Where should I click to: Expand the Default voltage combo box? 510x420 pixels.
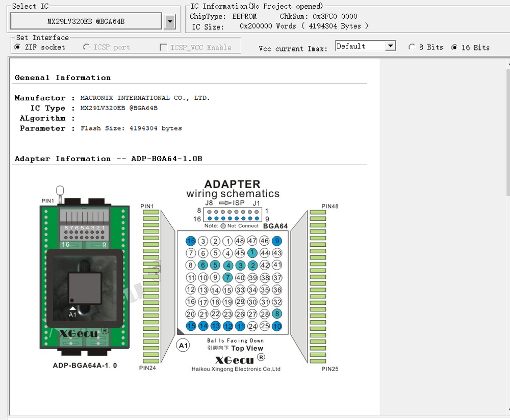(391, 45)
